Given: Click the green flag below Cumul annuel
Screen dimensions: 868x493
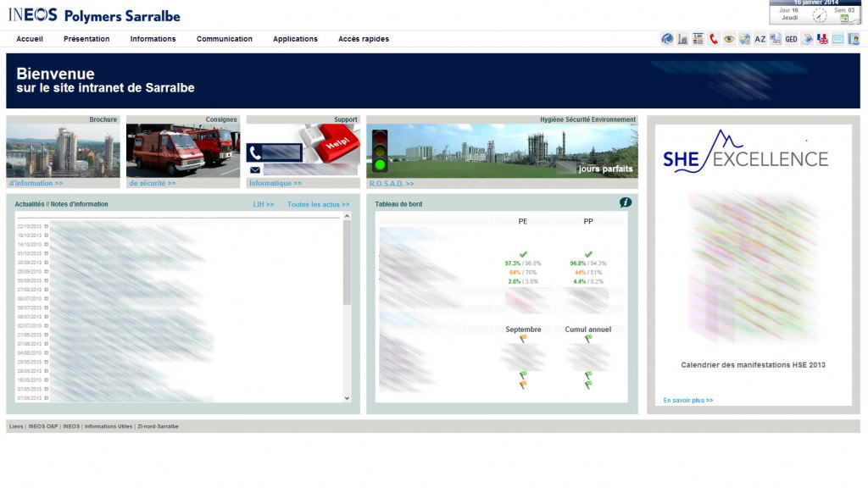Looking at the screenshot, I should [x=588, y=339].
